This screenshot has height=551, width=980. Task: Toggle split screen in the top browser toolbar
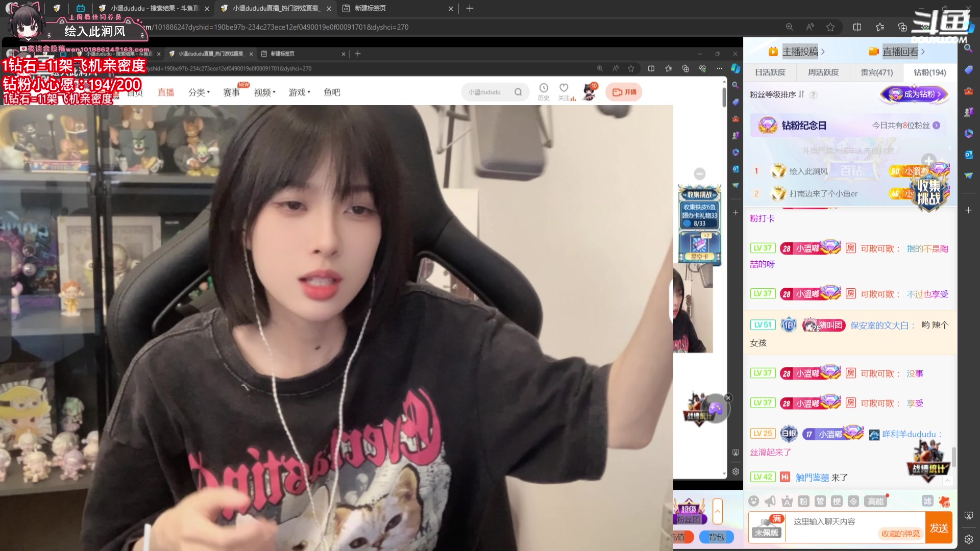[x=857, y=27]
